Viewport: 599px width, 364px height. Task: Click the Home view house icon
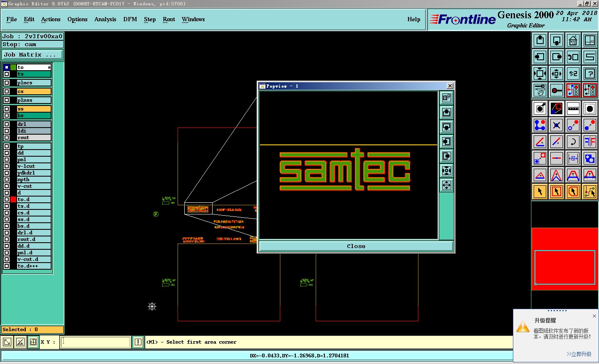[573, 40]
